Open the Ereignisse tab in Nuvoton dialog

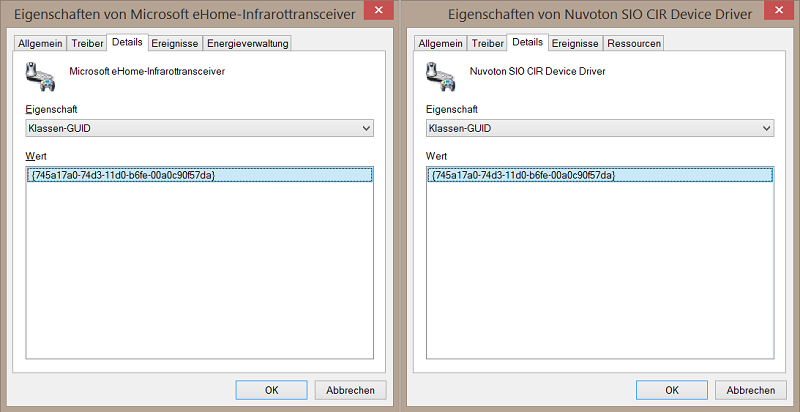pos(575,44)
